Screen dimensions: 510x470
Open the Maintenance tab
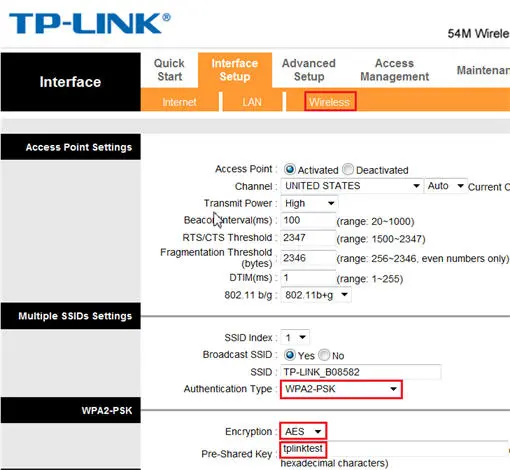tap(483, 70)
